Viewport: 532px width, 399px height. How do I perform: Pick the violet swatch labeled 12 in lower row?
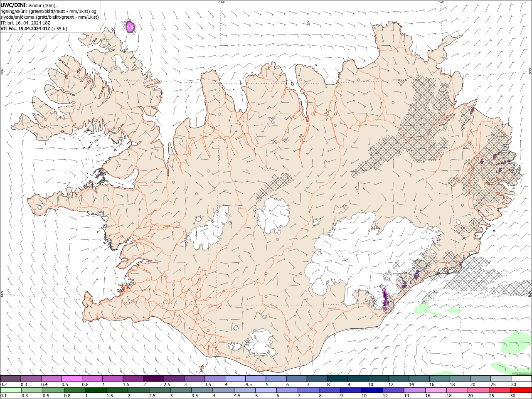393,390
